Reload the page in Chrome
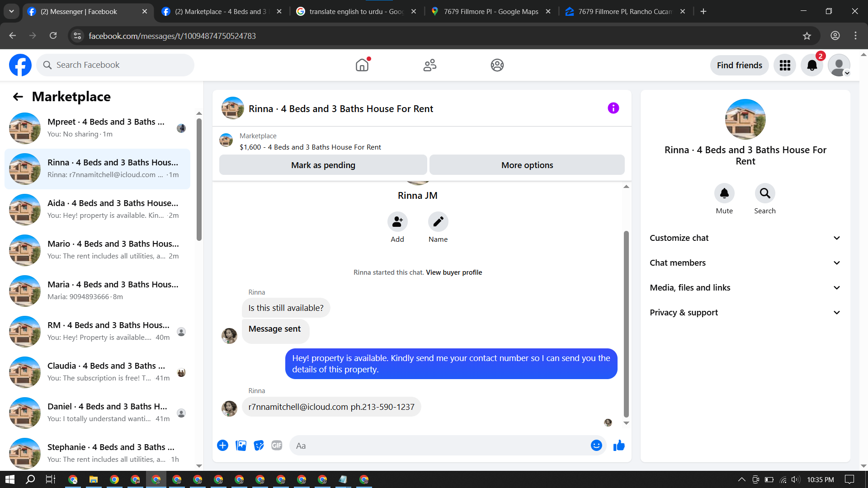This screenshot has height=488, width=868. tap(53, 36)
